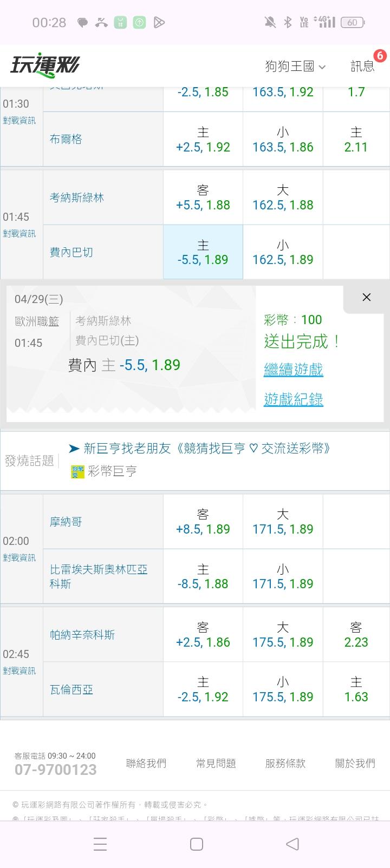The height and width of the screenshot is (868, 390).
Task: Pick over 171.5 for 摩納哥 game
Action: (283, 522)
